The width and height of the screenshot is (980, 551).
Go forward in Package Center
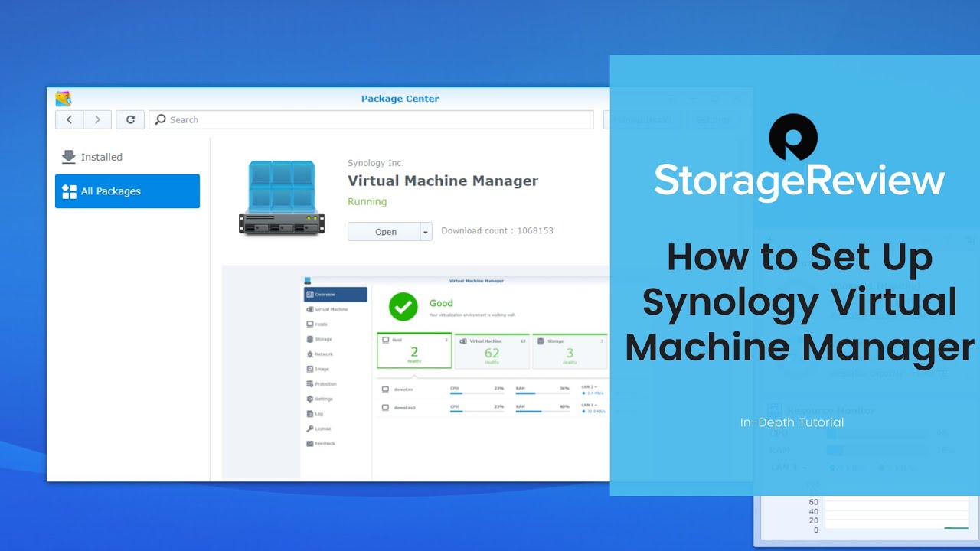[97, 119]
